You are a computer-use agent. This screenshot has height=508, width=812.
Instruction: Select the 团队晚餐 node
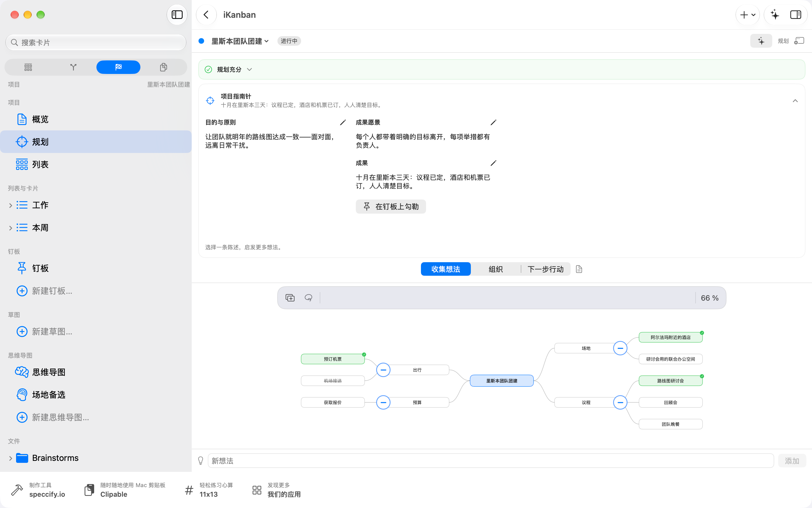670,424
